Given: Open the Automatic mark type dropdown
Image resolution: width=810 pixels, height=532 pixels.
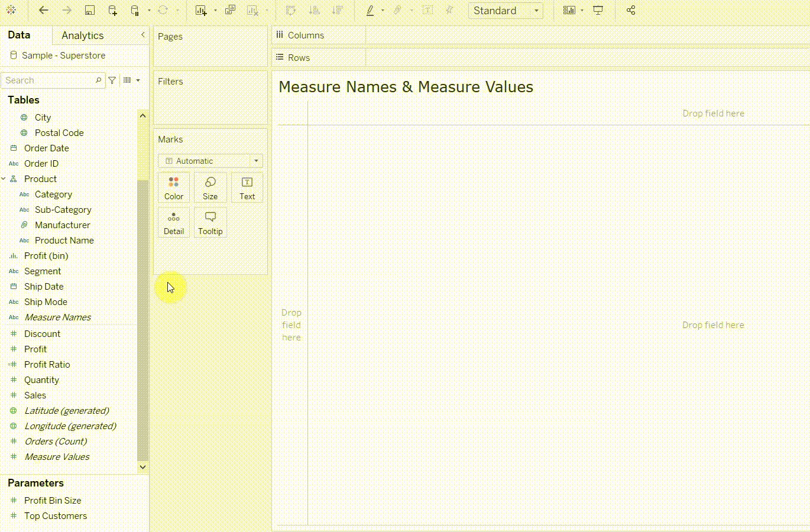Looking at the screenshot, I should click(x=210, y=161).
